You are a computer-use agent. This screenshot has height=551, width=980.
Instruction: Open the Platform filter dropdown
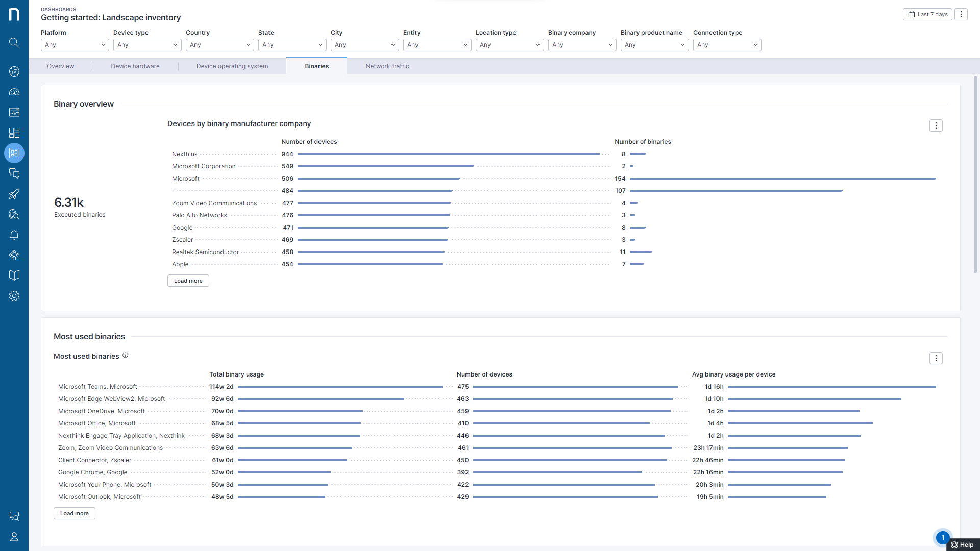click(75, 45)
